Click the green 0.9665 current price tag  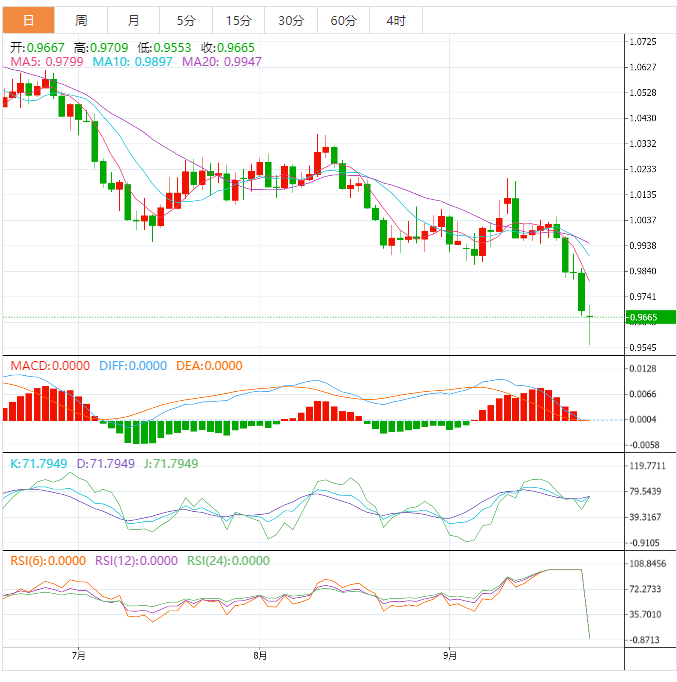pos(650,317)
